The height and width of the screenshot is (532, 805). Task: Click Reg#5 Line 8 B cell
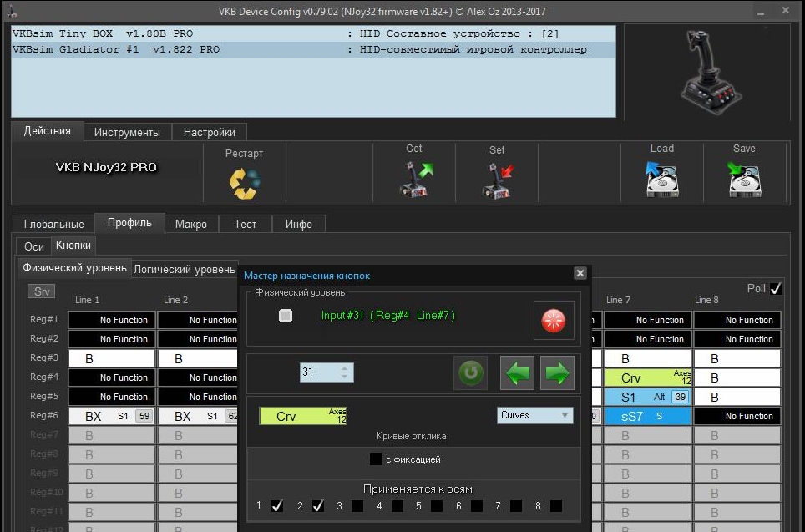tap(737, 397)
